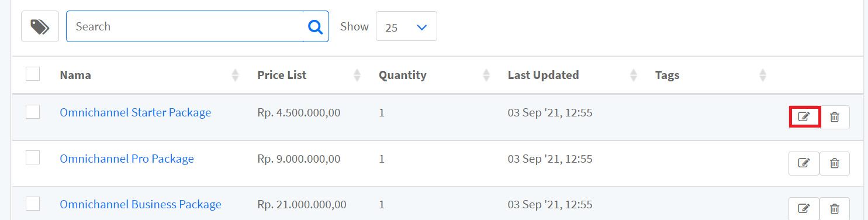Sort by the Price List column arrows
Image resolution: width=868 pixels, height=220 pixels.
[x=357, y=75]
